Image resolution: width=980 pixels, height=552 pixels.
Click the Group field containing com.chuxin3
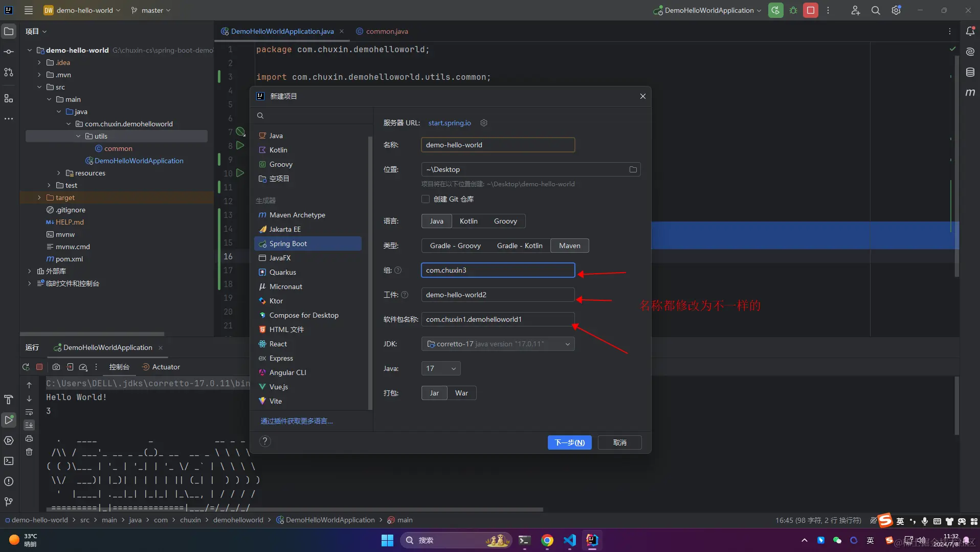[x=498, y=270]
